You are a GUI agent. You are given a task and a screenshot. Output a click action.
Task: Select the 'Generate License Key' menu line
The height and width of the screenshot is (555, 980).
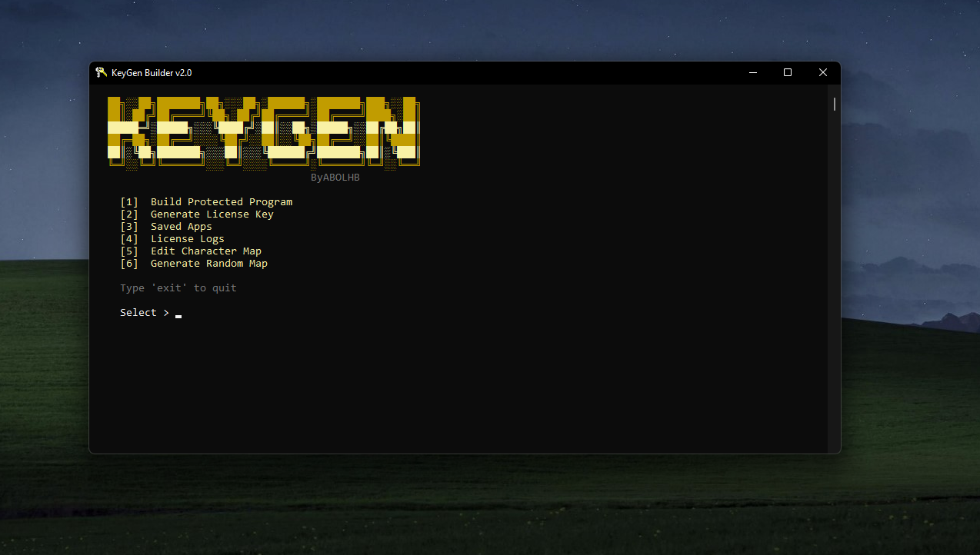point(197,214)
